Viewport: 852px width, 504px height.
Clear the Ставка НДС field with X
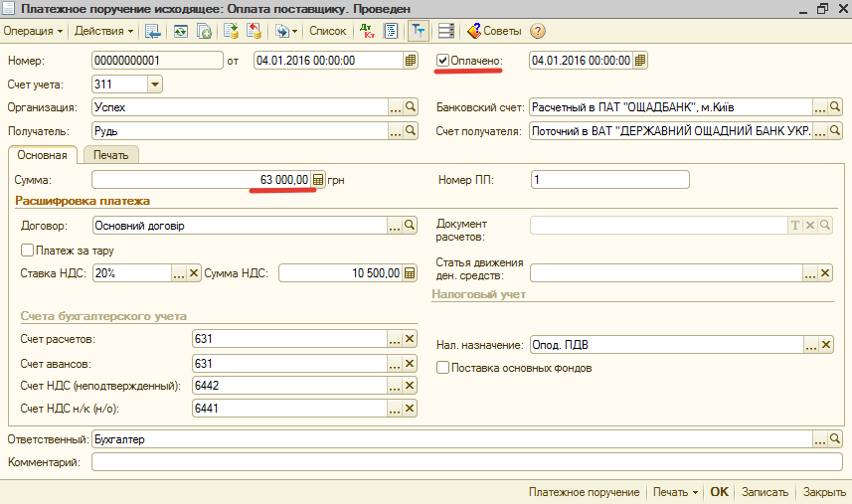click(194, 273)
